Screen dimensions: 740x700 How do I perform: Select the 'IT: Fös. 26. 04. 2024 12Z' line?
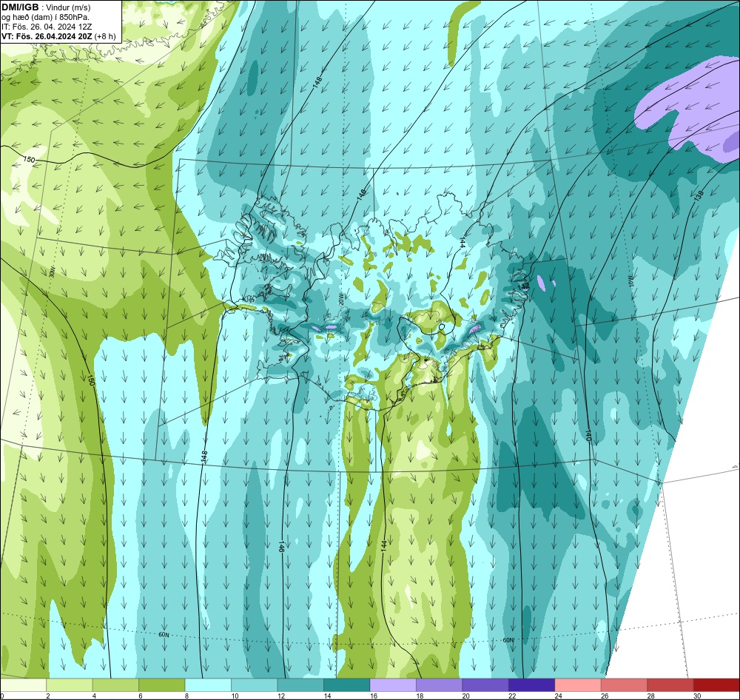tap(47, 27)
